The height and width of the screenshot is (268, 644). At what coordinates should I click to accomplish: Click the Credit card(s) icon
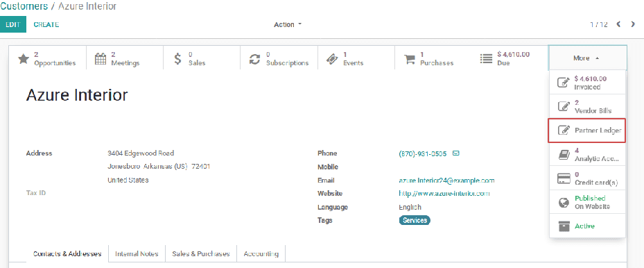point(564,178)
